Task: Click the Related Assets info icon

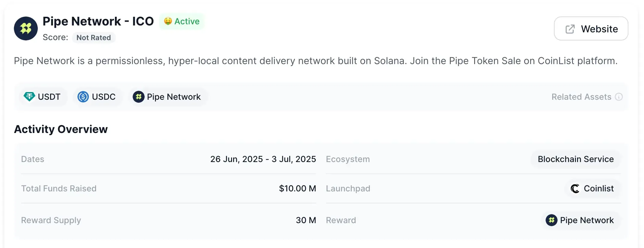Action: tap(620, 97)
